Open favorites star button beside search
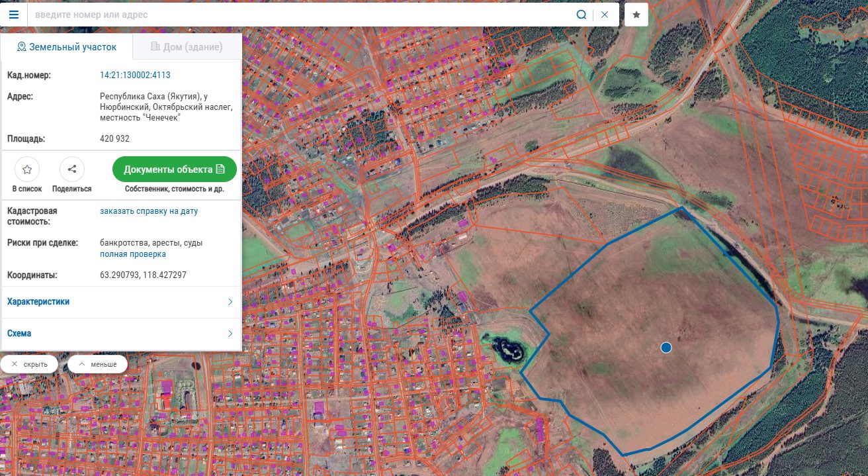868x476 pixels. click(x=636, y=15)
